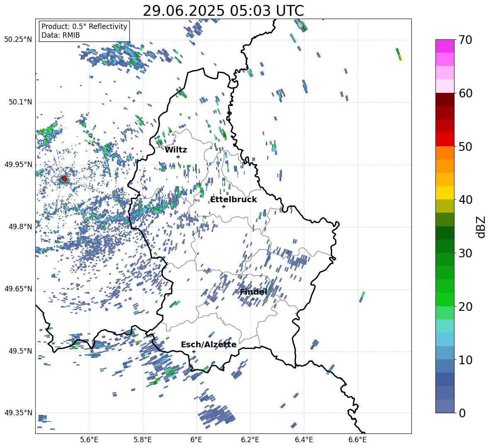Click the Esch/Alzette city label
The image size is (491, 448).
209,344
